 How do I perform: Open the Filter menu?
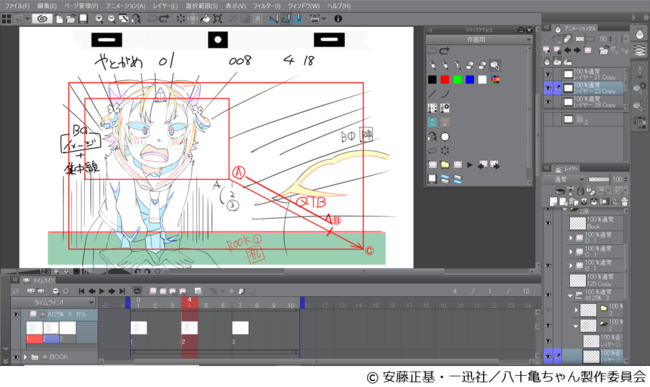click(x=267, y=6)
